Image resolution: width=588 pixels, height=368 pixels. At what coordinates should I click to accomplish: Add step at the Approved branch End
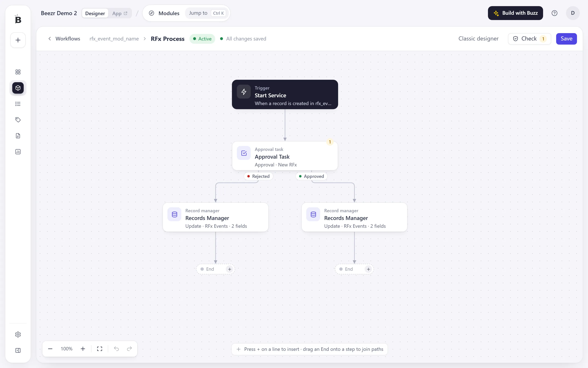pyautogui.click(x=368, y=269)
